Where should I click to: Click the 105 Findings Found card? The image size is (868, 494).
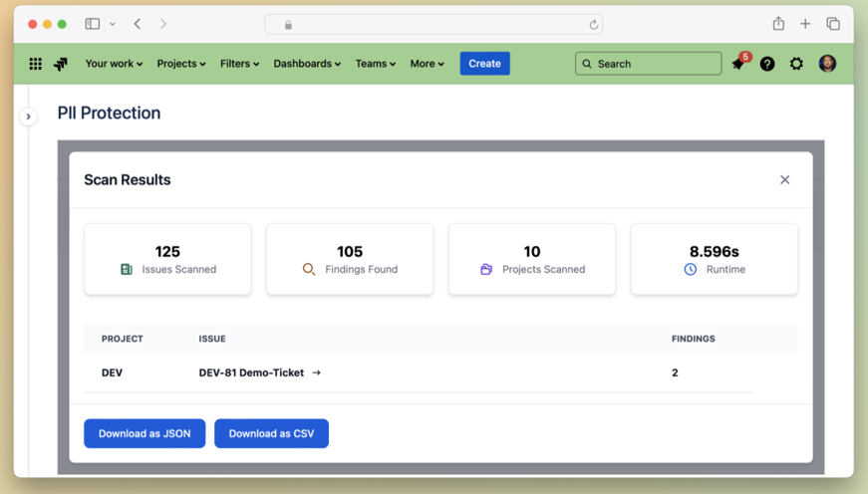point(350,259)
